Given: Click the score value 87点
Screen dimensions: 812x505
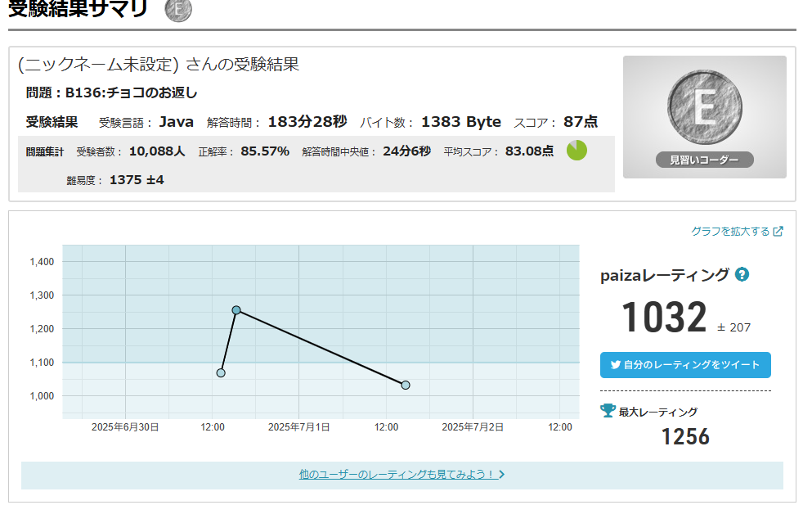Looking at the screenshot, I should click(580, 122).
